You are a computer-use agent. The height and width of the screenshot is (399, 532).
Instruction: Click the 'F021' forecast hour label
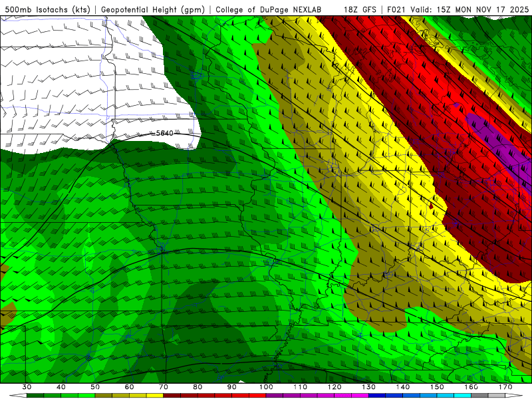click(396, 9)
